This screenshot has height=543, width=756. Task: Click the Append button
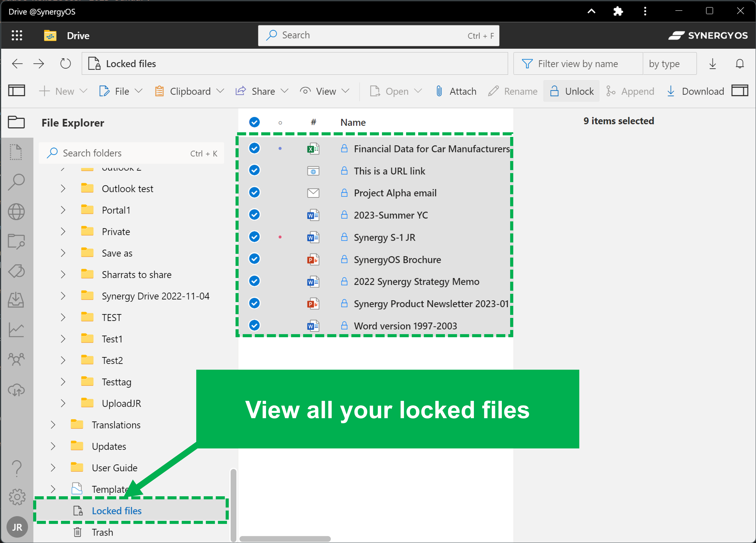point(630,91)
